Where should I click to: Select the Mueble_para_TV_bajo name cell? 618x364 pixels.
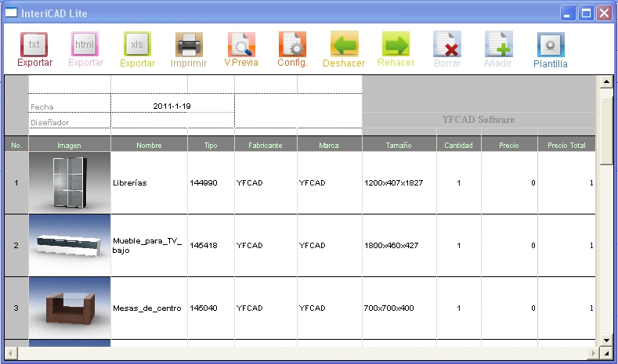149,246
